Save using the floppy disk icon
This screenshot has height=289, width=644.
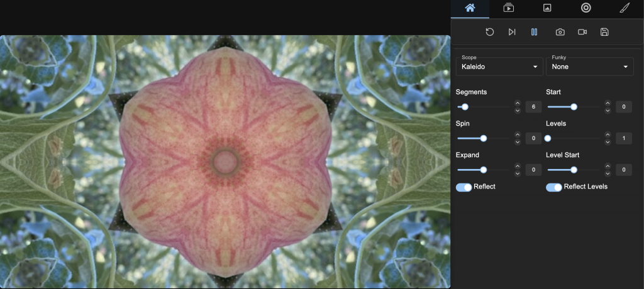pyautogui.click(x=604, y=32)
